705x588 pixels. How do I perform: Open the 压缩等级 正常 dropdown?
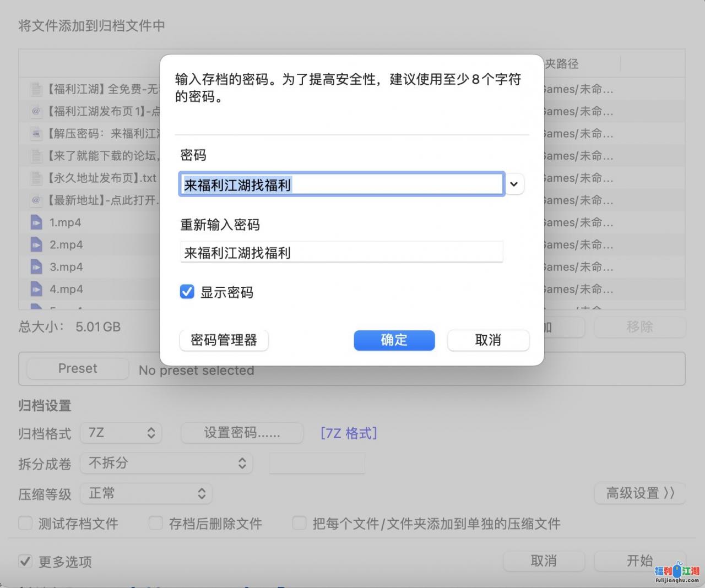click(x=147, y=494)
